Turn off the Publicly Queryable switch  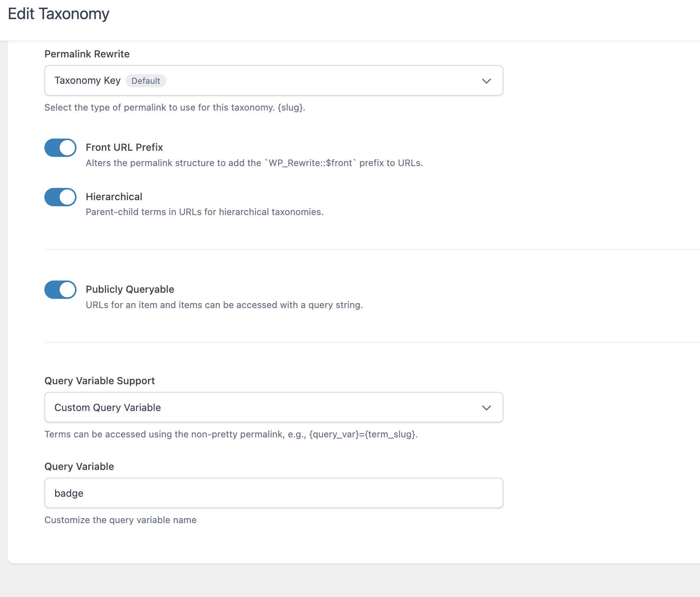[60, 290]
